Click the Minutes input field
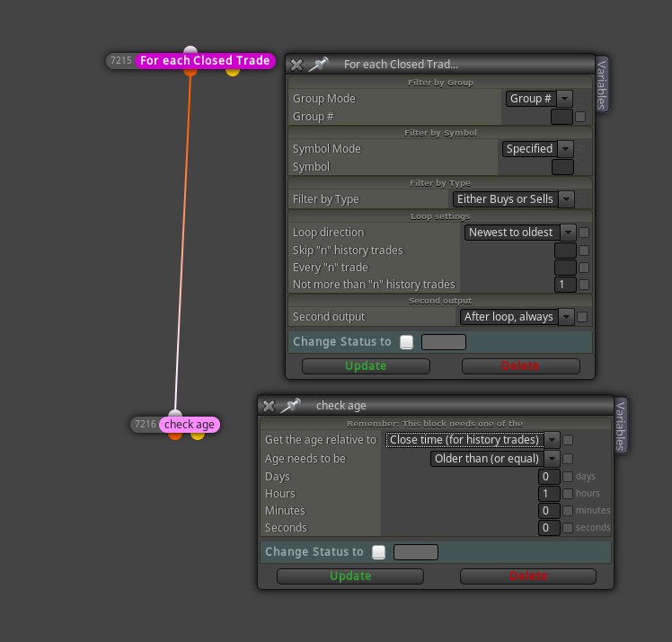Viewport: 672px width, 642px height. click(x=549, y=511)
